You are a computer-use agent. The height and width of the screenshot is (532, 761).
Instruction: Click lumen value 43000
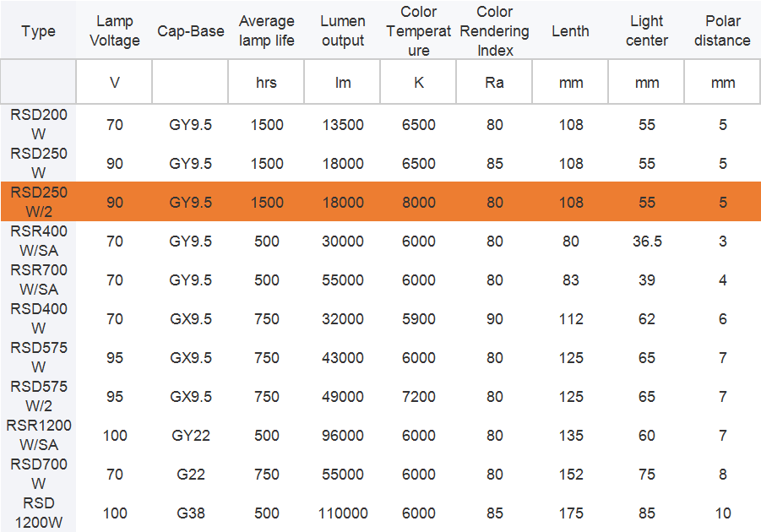(x=343, y=358)
